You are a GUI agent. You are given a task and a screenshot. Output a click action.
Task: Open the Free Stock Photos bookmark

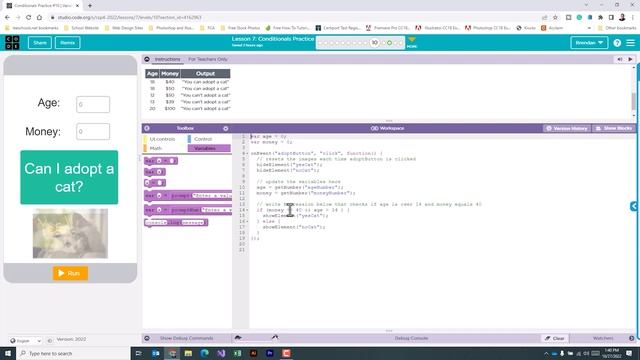240,28
